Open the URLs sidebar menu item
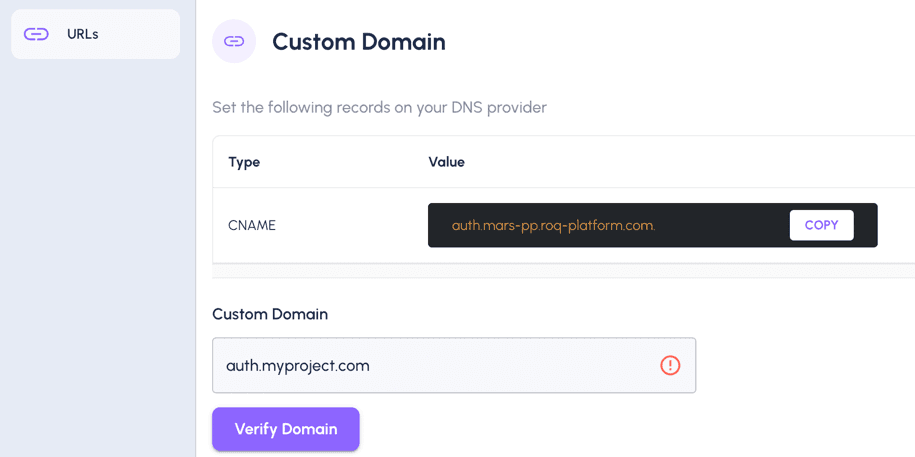The height and width of the screenshot is (457, 915). tap(96, 34)
